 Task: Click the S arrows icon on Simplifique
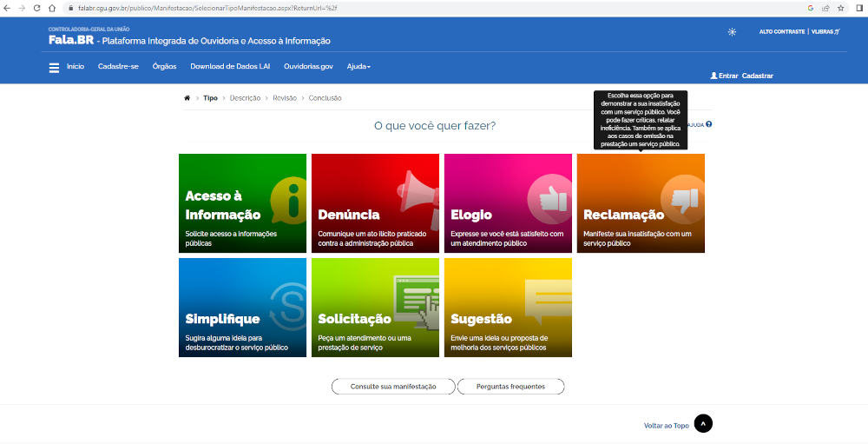[288, 306]
